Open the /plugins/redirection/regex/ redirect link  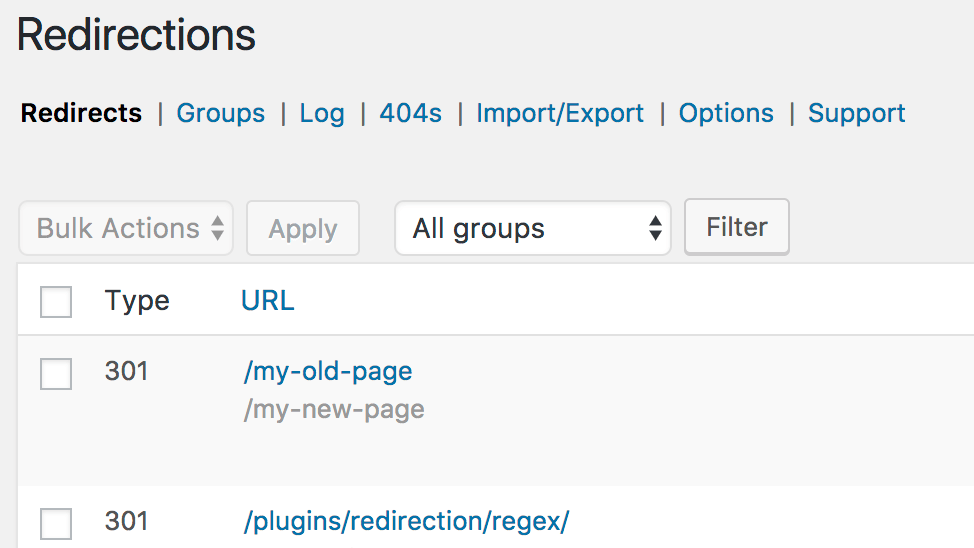(406, 521)
